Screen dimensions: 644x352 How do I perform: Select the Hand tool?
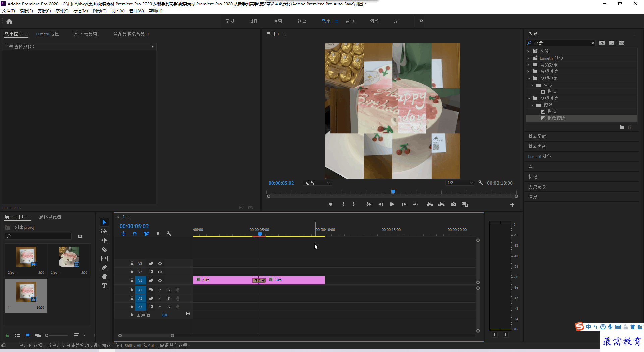pyautogui.click(x=104, y=276)
